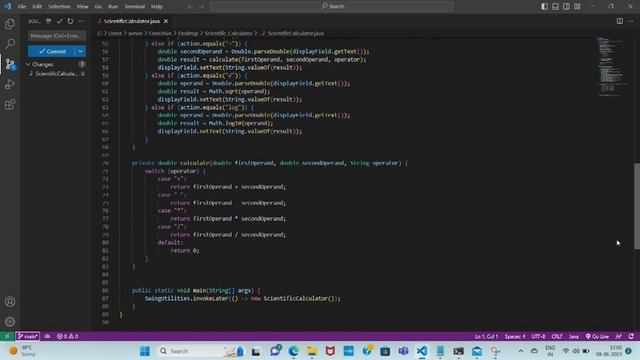This screenshot has height=360, width=640.
Task: Select ScientificCalculator file in Changes list
Action: pos(56,74)
